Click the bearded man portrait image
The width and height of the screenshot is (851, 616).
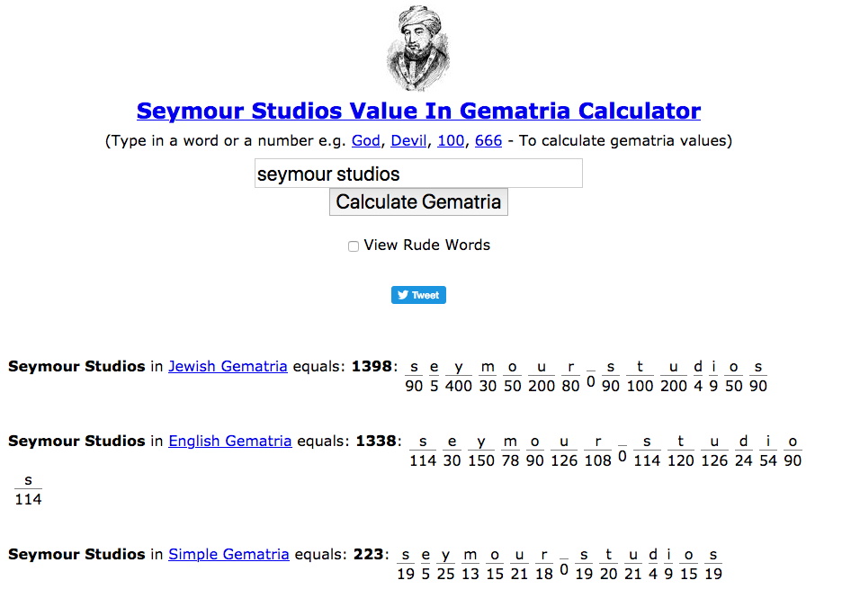[x=418, y=48]
